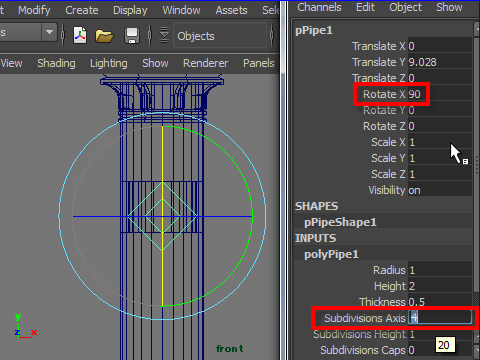Click the Objects selection mask field
This screenshot has height=360, width=480.
(x=220, y=36)
